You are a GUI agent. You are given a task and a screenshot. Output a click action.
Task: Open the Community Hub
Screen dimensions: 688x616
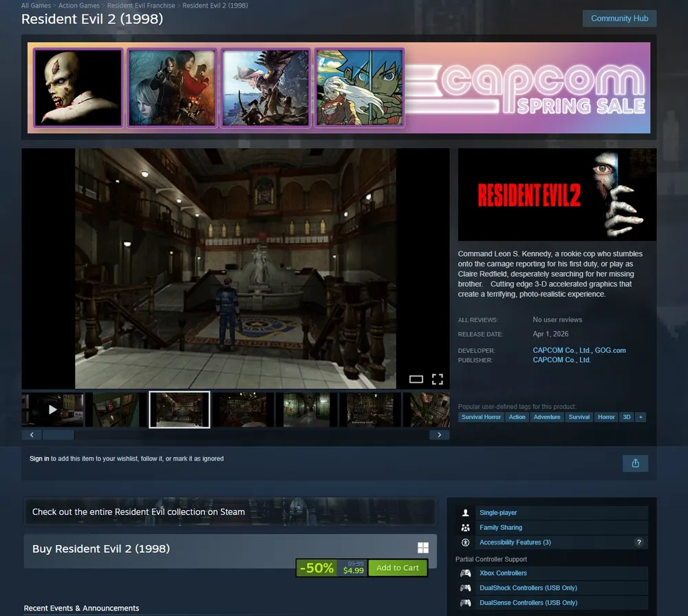(x=619, y=19)
